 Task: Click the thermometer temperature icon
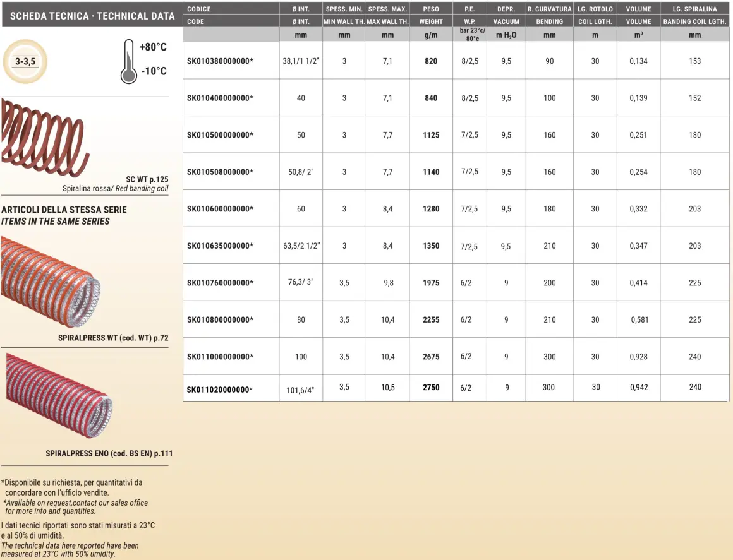coord(128,61)
